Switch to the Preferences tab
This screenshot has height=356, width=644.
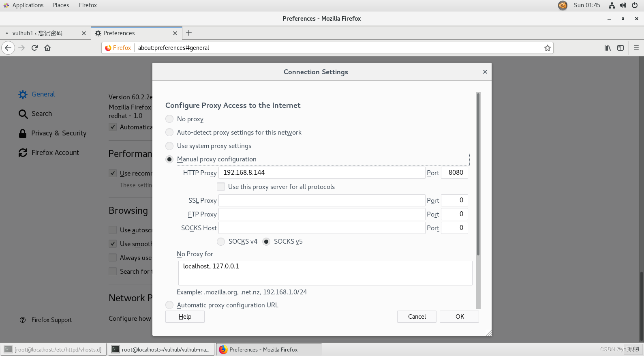[136, 33]
